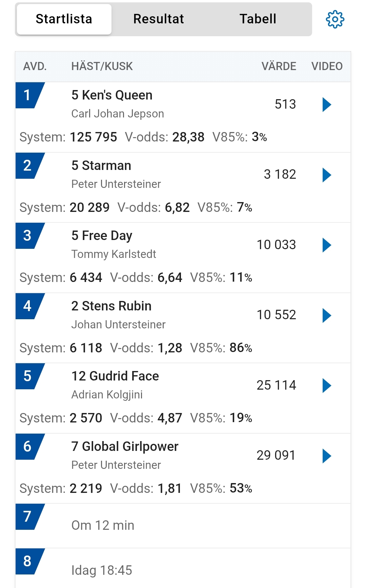Switch to the Tabell tab
This screenshot has height=588, width=366.
(x=258, y=19)
